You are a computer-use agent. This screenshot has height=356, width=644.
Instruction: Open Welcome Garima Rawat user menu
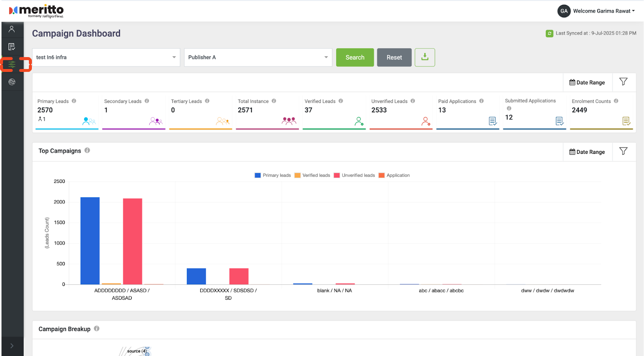point(597,11)
